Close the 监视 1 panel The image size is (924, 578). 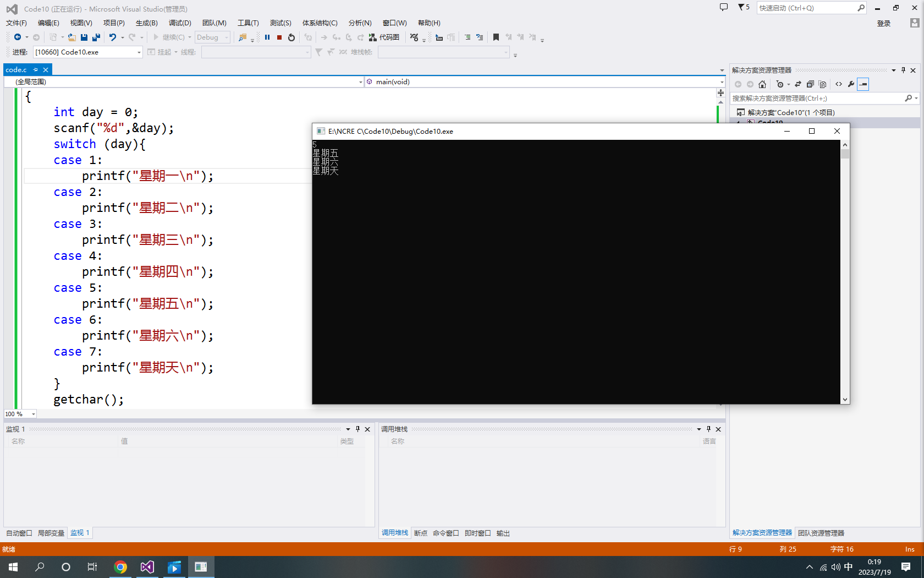point(367,429)
